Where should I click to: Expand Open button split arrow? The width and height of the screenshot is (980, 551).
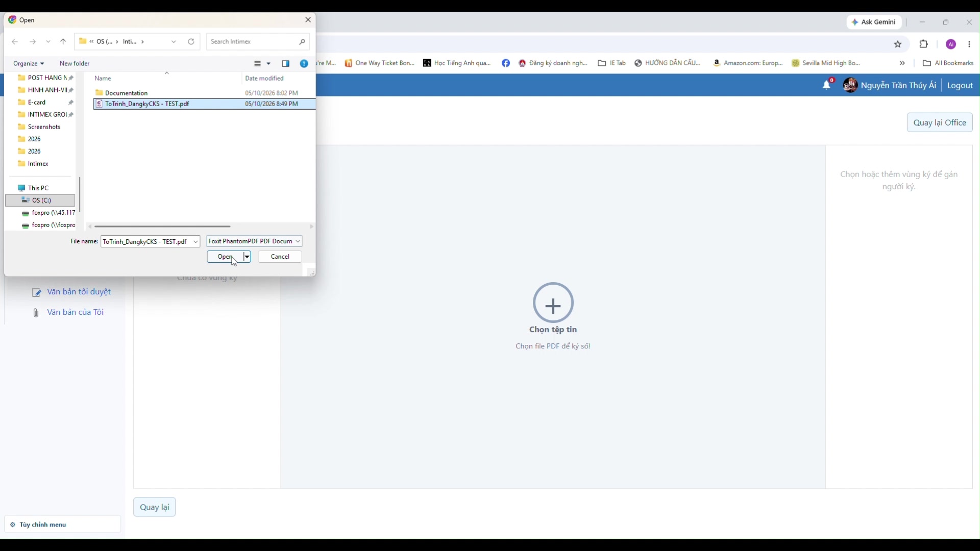pos(247,257)
